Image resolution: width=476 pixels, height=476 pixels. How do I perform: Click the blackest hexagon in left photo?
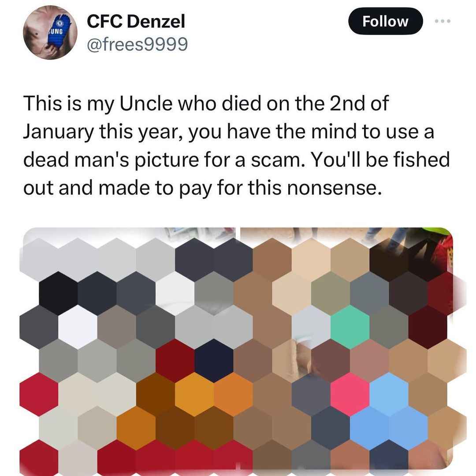click(x=58, y=293)
